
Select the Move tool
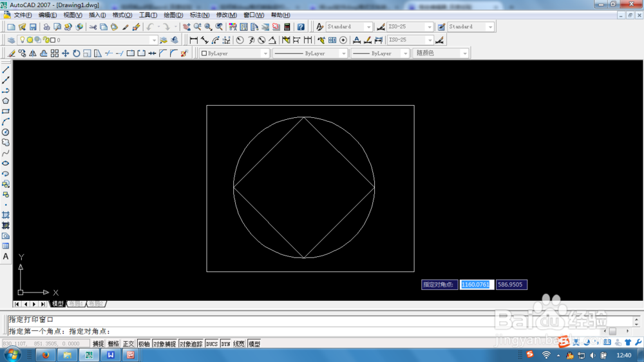click(x=65, y=53)
